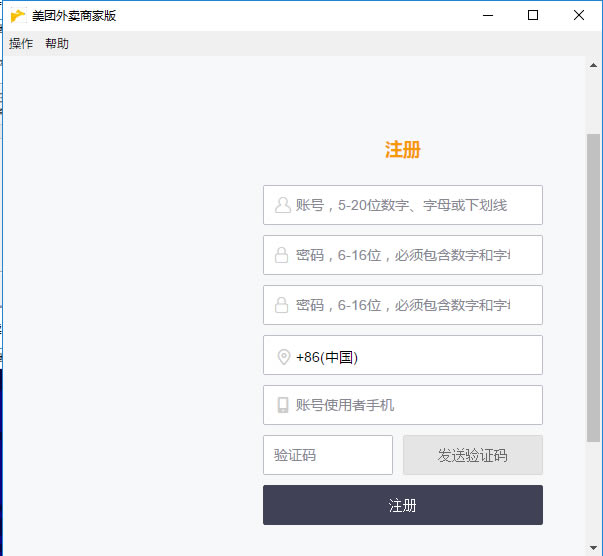
Task: Click the 美团外卖商家版 app icon in title bar
Action: 18,15
